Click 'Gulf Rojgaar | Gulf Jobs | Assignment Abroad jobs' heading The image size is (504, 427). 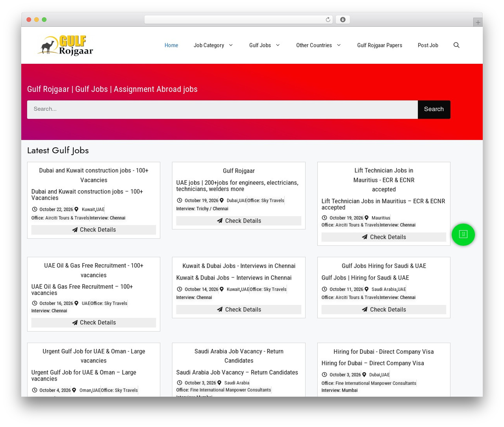pos(112,89)
